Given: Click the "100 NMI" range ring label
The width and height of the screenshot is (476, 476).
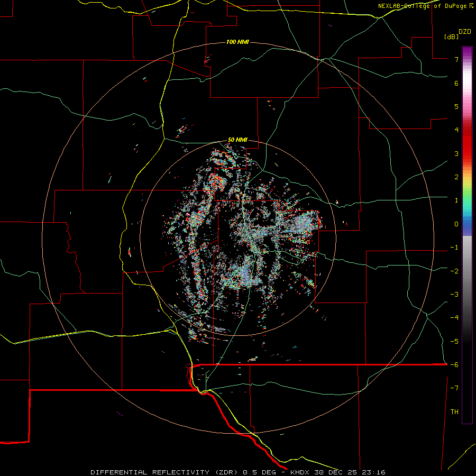Looking at the screenshot, I should (237, 42).
